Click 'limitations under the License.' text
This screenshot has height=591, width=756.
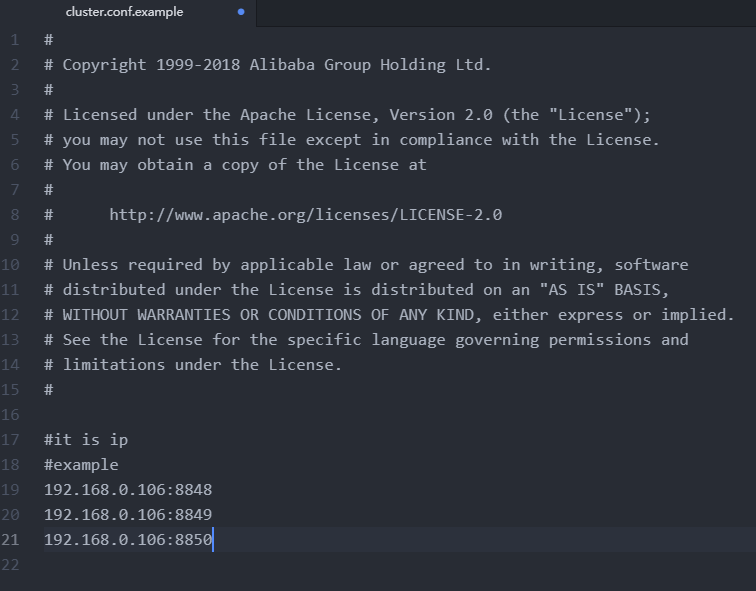click(x=202, y=365)
